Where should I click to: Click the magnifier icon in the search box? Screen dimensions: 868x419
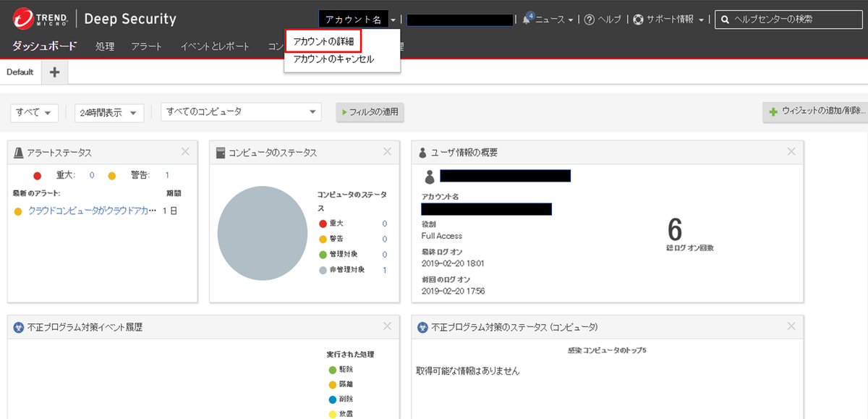tap(724, 20)
